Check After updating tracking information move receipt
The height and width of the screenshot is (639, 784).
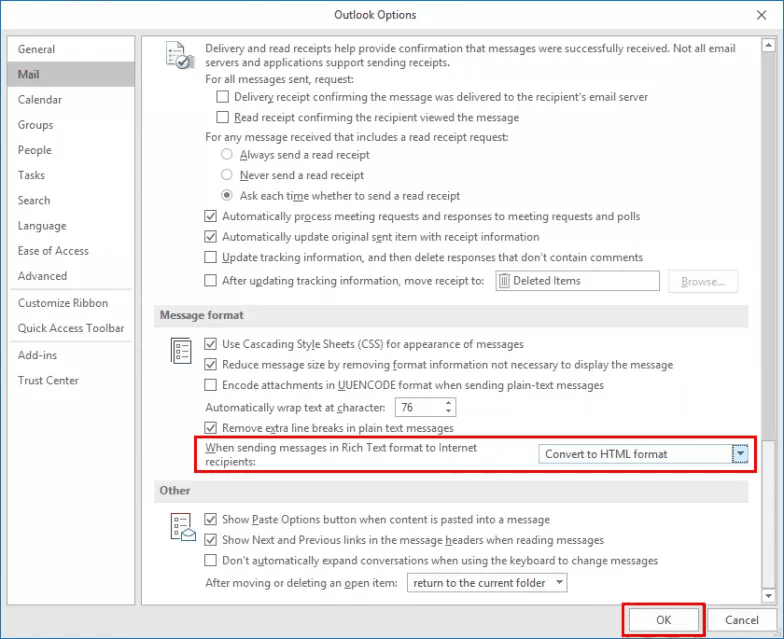tap(210, 280)
